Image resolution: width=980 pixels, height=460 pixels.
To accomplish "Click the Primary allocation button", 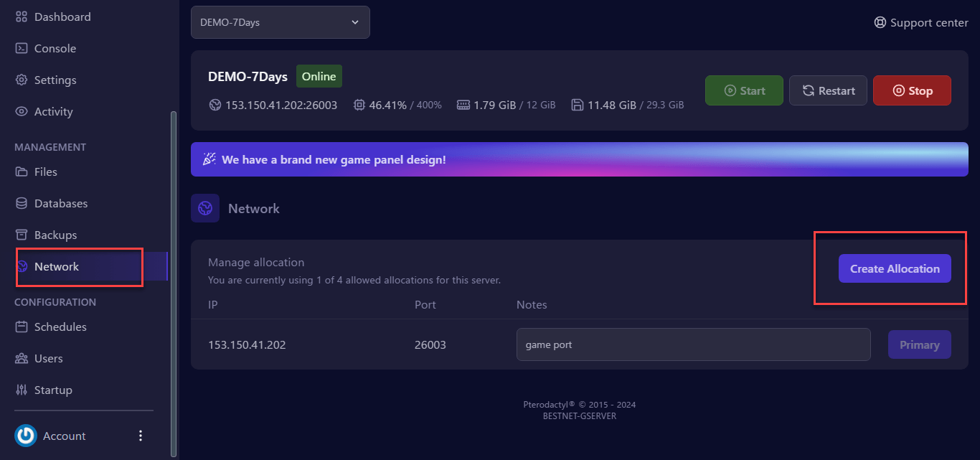I will (x=920, y=344).
